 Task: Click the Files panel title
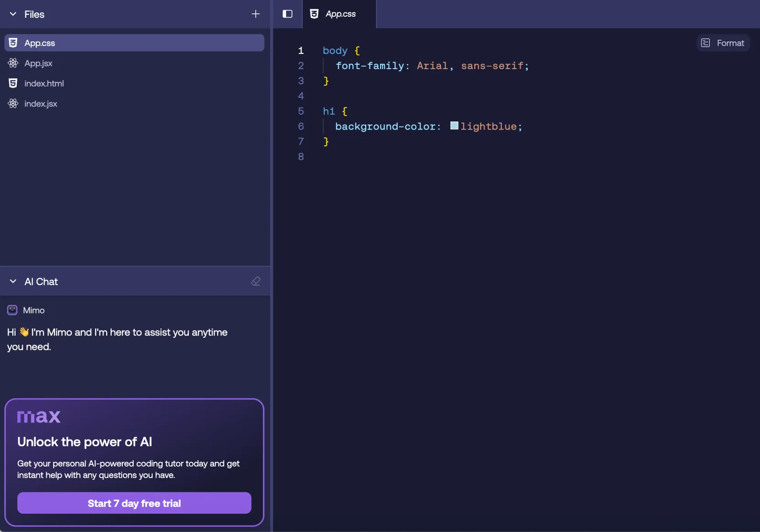click(x=34, y=14)
